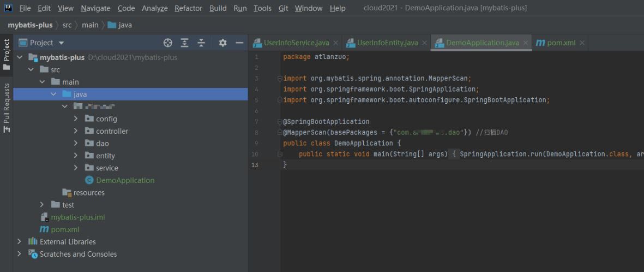The width and height of the screenshot is (644, 272).
Task: Toggle the Project tool window sidebar button
Action: click(7, 54)
